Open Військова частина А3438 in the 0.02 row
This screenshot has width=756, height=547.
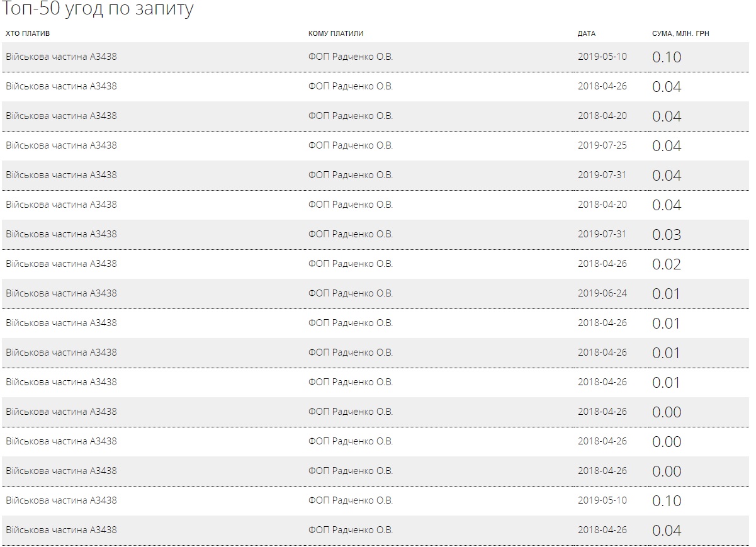click(61, 264)
